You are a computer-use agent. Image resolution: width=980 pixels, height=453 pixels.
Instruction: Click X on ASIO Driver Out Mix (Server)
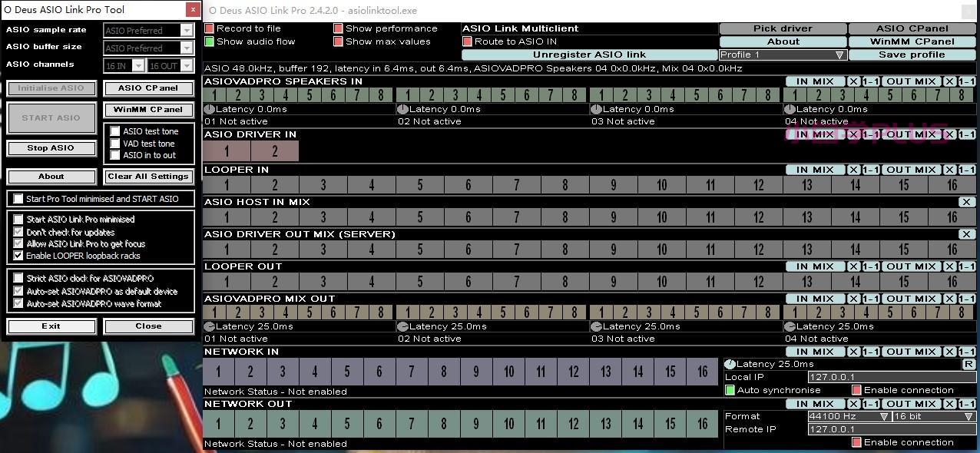(966, 234)
